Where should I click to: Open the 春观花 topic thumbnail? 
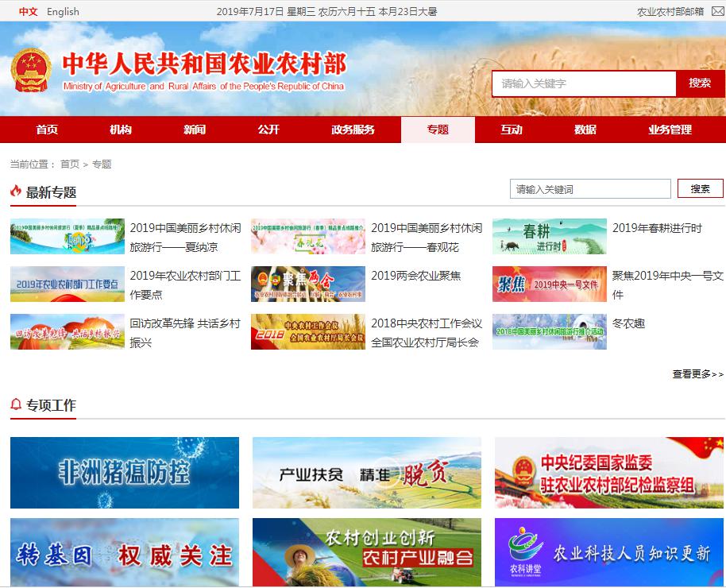point(308,236)
